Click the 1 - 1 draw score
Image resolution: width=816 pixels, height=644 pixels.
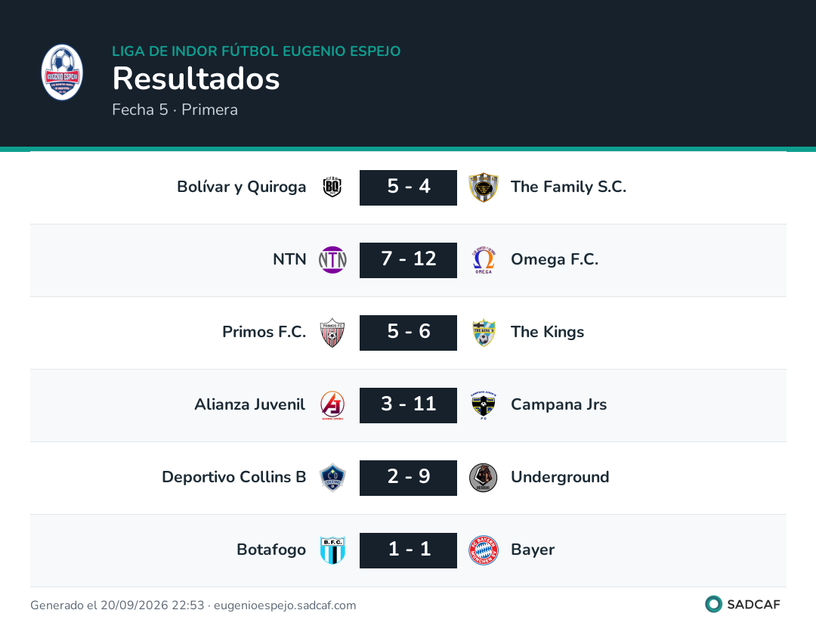point(409,550)
